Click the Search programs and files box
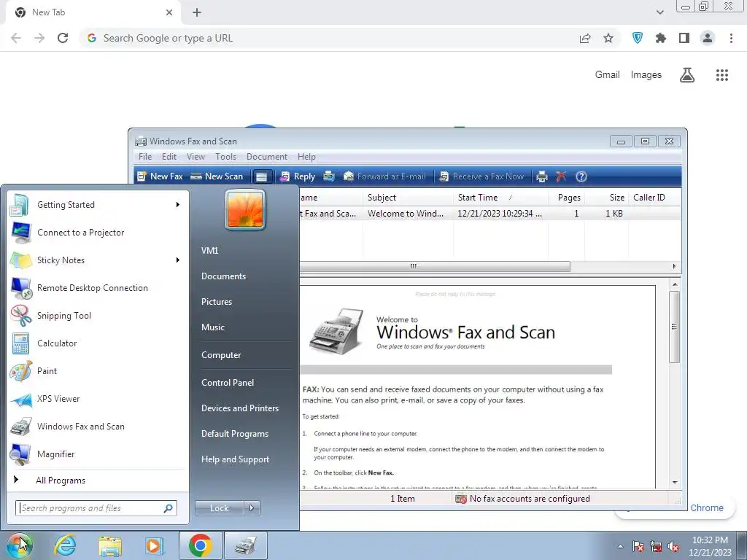Viewport: 747px width, 560px height. point(96,508)
